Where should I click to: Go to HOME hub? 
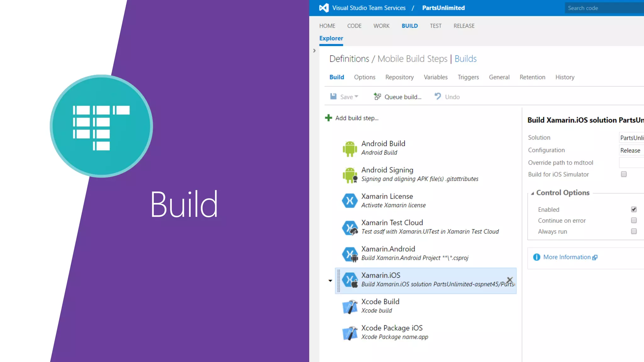327,26
